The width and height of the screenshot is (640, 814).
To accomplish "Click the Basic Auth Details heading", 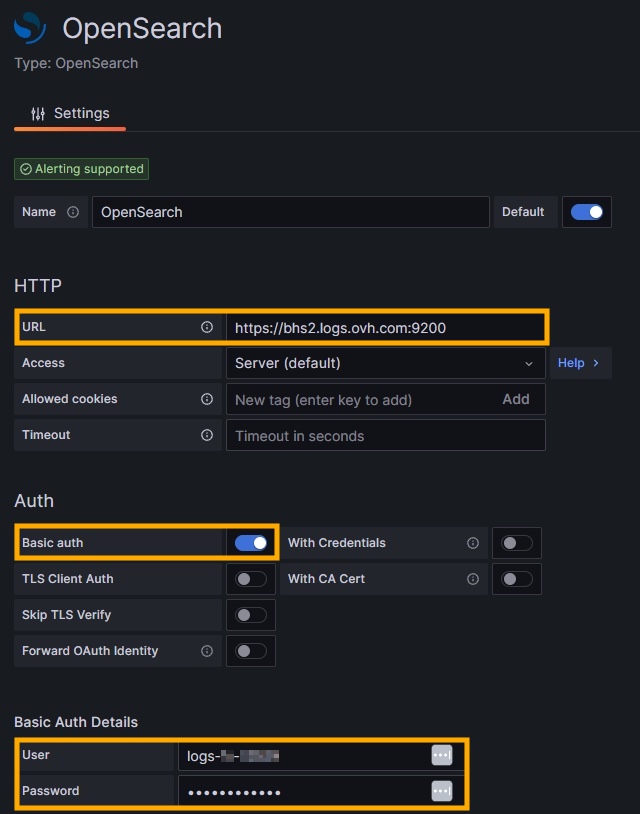I will [76, 722].
